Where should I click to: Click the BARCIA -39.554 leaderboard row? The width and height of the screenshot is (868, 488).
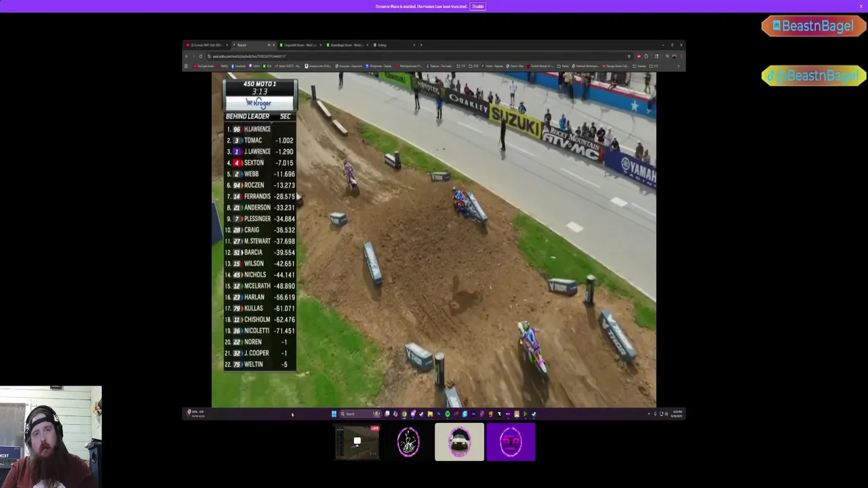point(260,252)
